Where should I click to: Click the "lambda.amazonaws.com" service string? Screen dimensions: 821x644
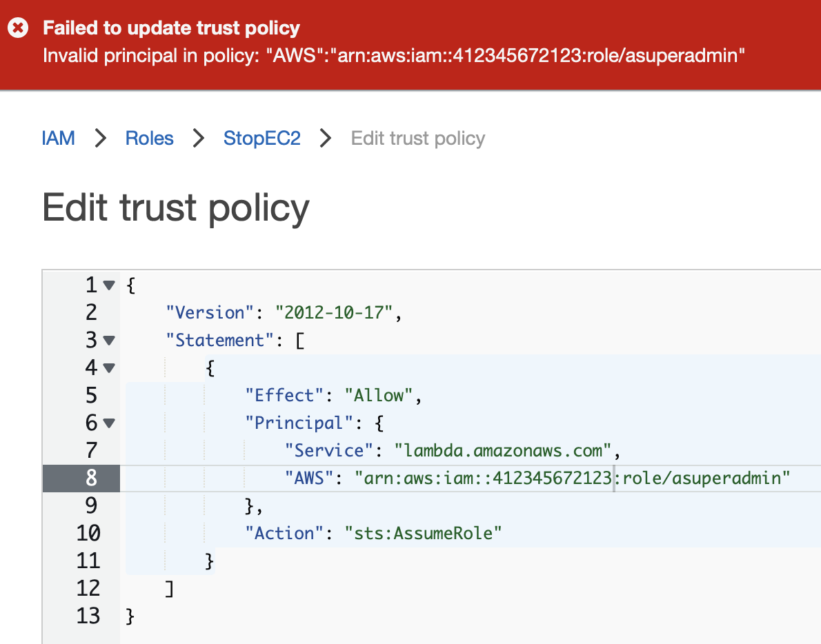tap(503, 450)
